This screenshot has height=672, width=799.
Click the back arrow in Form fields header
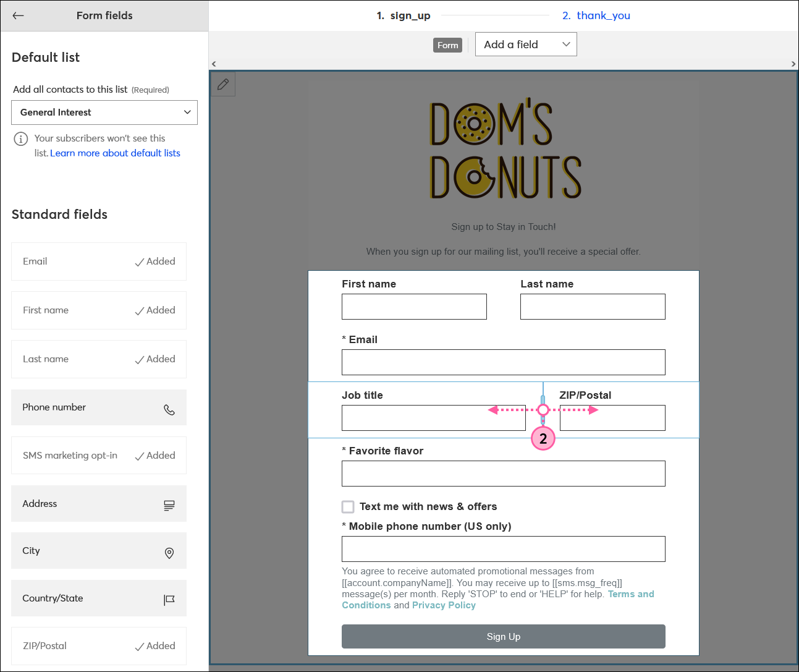(x=18, y=15)
